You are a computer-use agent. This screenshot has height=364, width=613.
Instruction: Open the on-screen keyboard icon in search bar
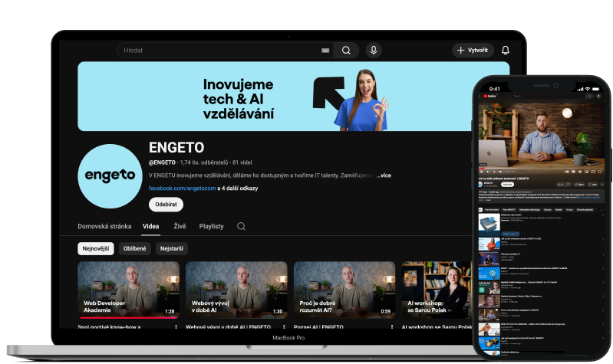pos(325,51)
